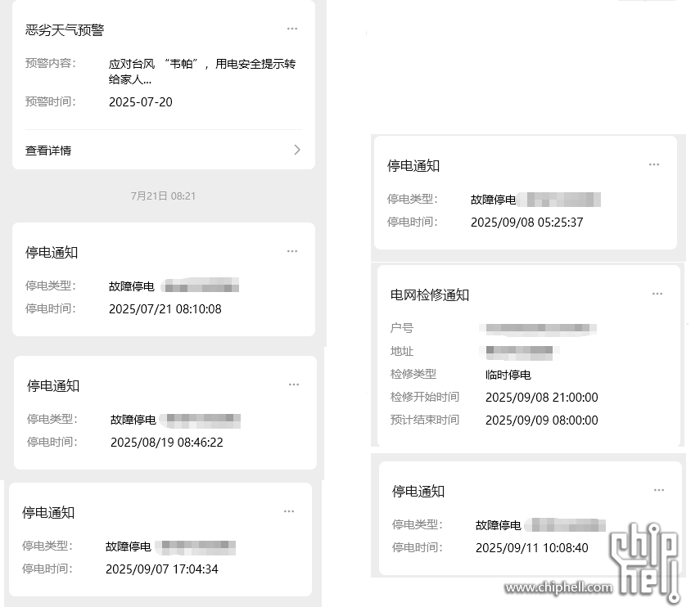Open the 停电通知 card title dated 2025/07/21
Screen dimensions: 691x616
(x=52, y=253)
